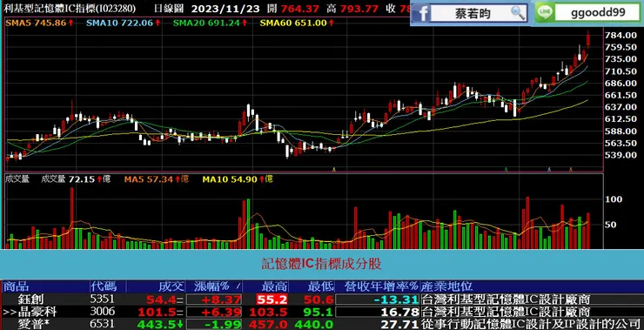Image resolution: width=644 pixels, height=330 pixels.
Task: Sort by the 代碼 column header
Action: [x=103, y=286]
